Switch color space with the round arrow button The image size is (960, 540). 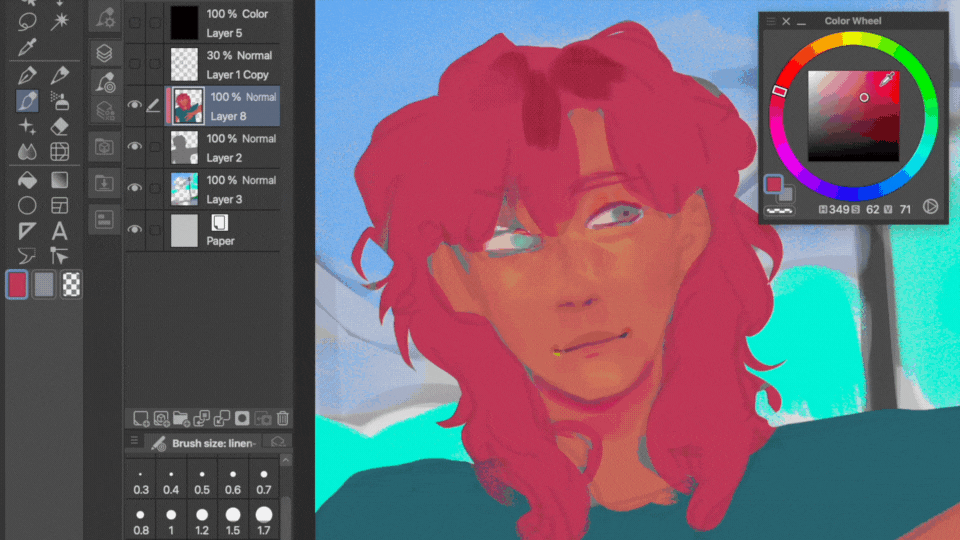click(x=930, y=207)
